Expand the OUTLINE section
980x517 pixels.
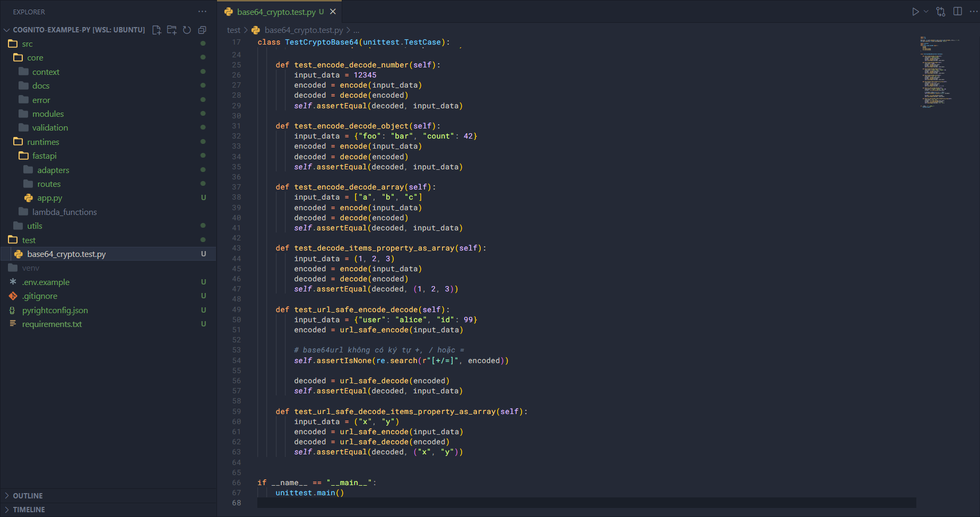[28, 496]
